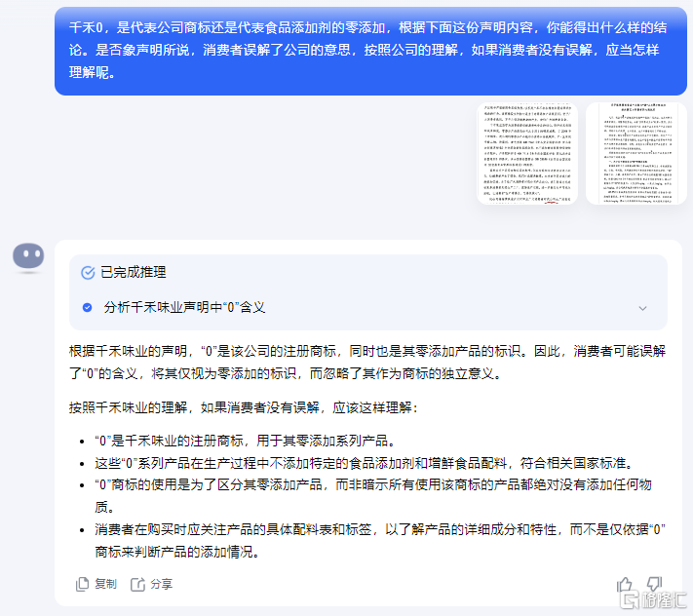693x616 pixels.
Task: Click the 复制 button
Action: click(x=96, y=584)
